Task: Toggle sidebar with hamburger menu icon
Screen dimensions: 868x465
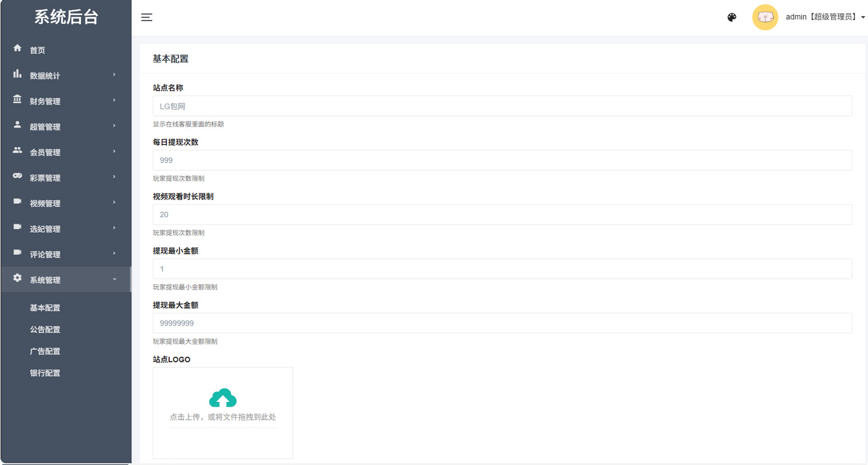Action: click(147, 18)
